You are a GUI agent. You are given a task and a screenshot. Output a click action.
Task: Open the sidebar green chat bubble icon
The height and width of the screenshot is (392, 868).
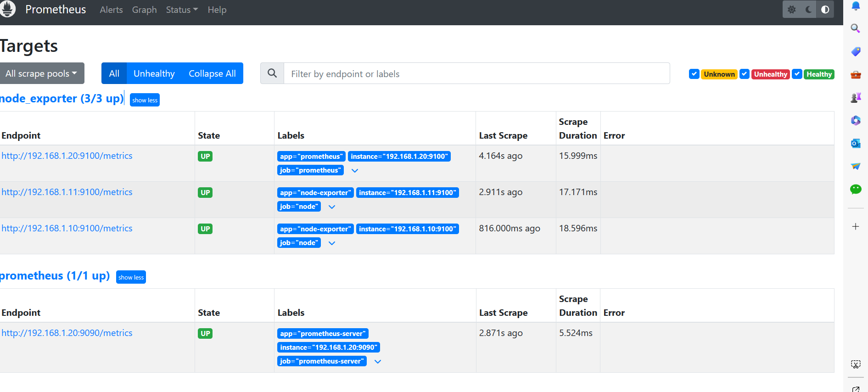pyautogui.click(x=856, y=189)
